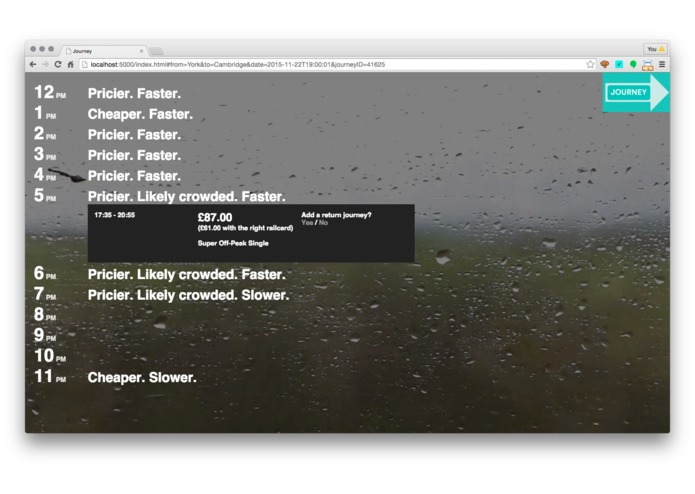The width and height of the screenshot is (695, 494).
Task: Click the Add a return journey? text
Action: click(x=336, y=215)
